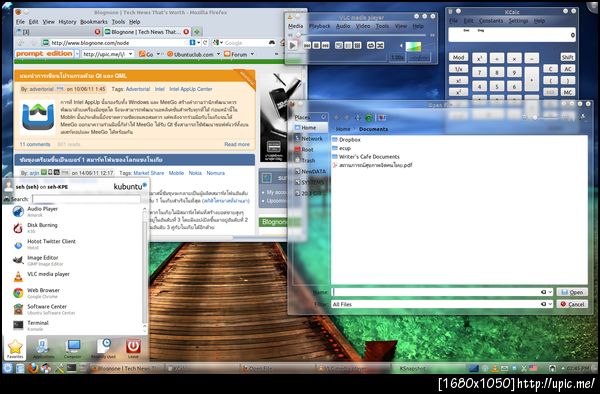Click digit 7 in KCalc
Viewport: 600px width, 394px height.
point(479,72)
